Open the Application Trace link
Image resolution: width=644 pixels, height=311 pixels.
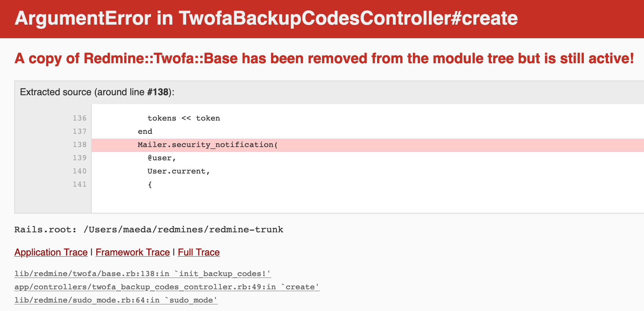pyautogui.click(x=51, y=252)
